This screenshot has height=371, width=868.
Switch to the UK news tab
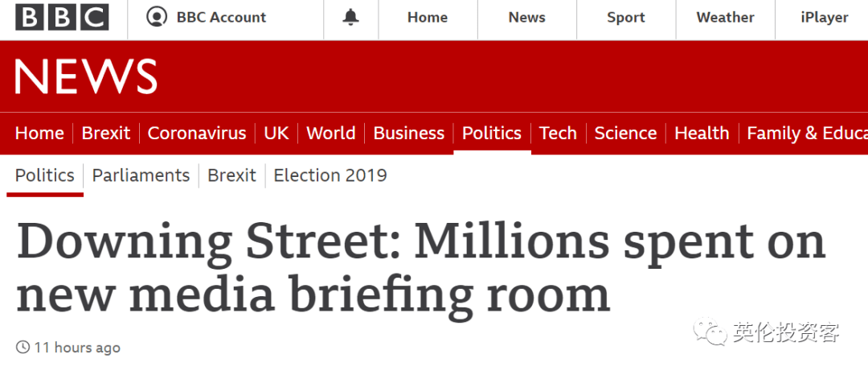click(276, 133)
